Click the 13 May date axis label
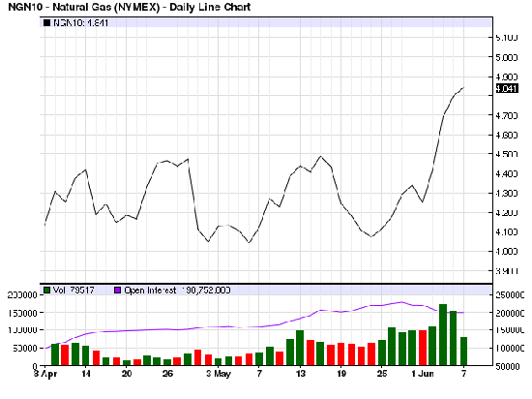This screenshot has height=399, width=532. 301,374
